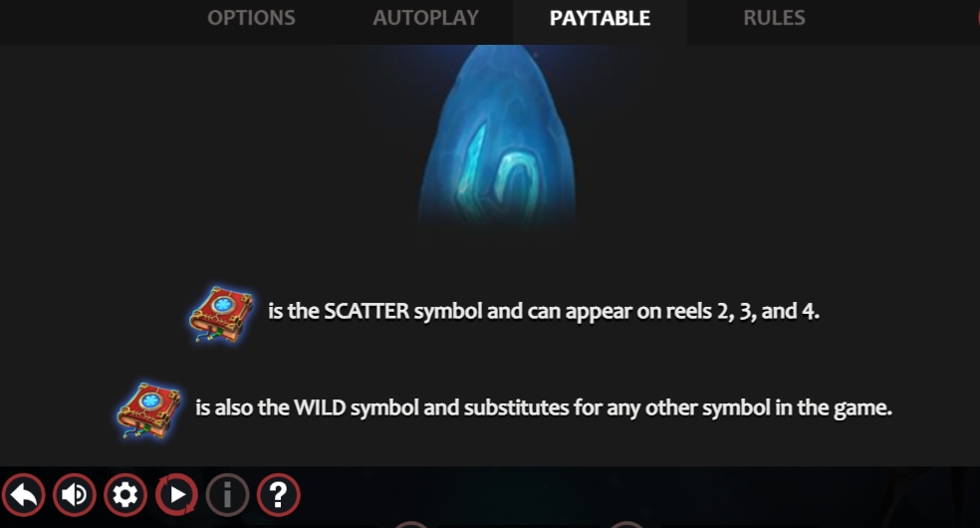This screenshot has height=528, width=980.
Task: Switch to the OPTIONS tab
Action: point(251,18)
